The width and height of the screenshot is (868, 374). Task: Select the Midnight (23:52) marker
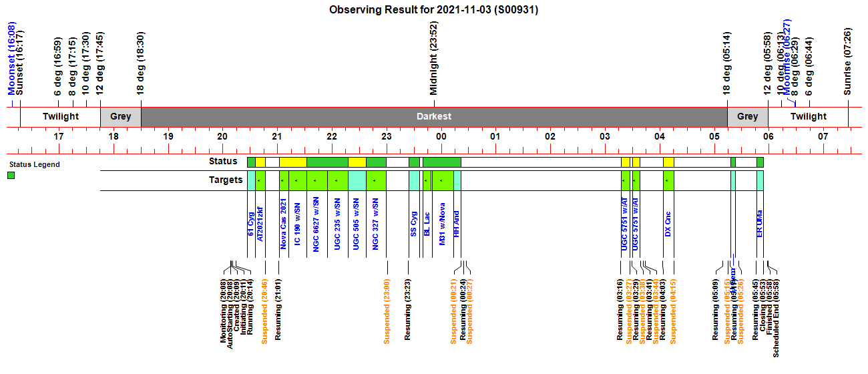click(434, 59)
